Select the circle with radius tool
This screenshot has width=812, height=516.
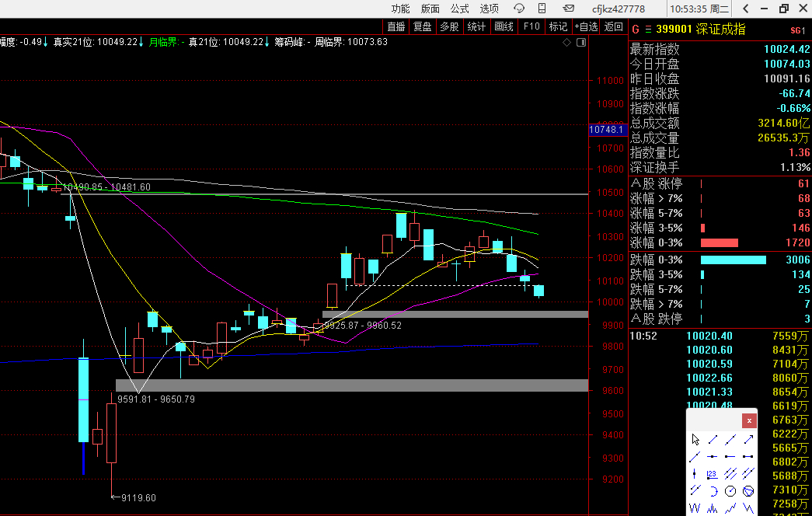point(730,491)
